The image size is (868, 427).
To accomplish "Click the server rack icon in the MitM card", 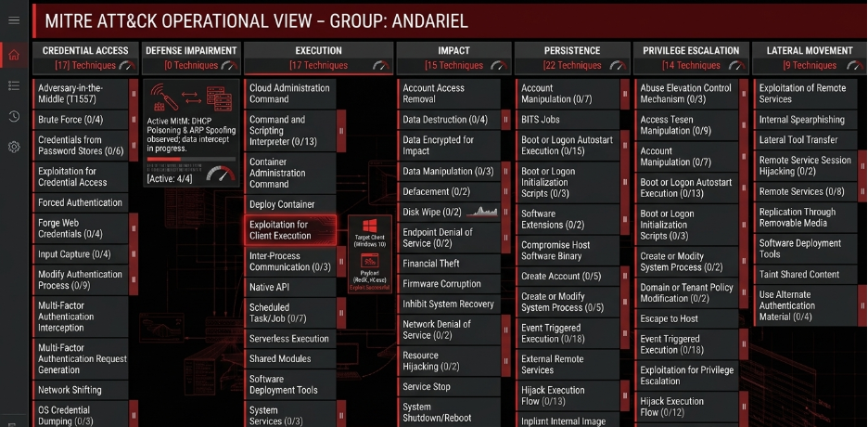I will 219,97.
